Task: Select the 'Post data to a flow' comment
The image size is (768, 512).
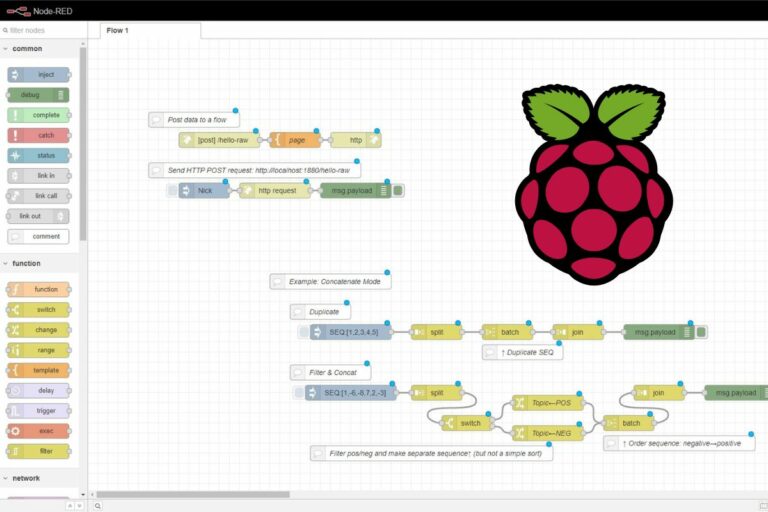Action: (194, 120)
